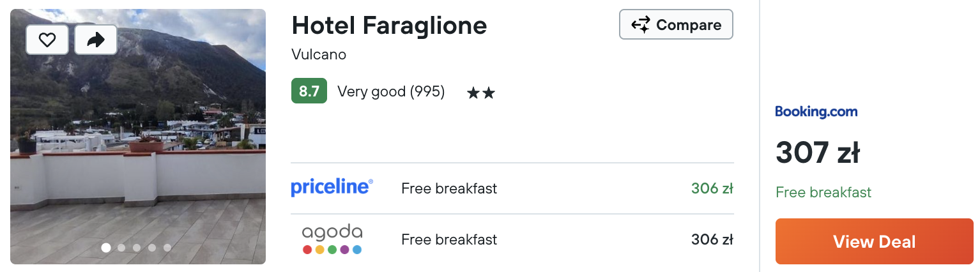Share the hotel using the arrow icon

tap(96, 40)
